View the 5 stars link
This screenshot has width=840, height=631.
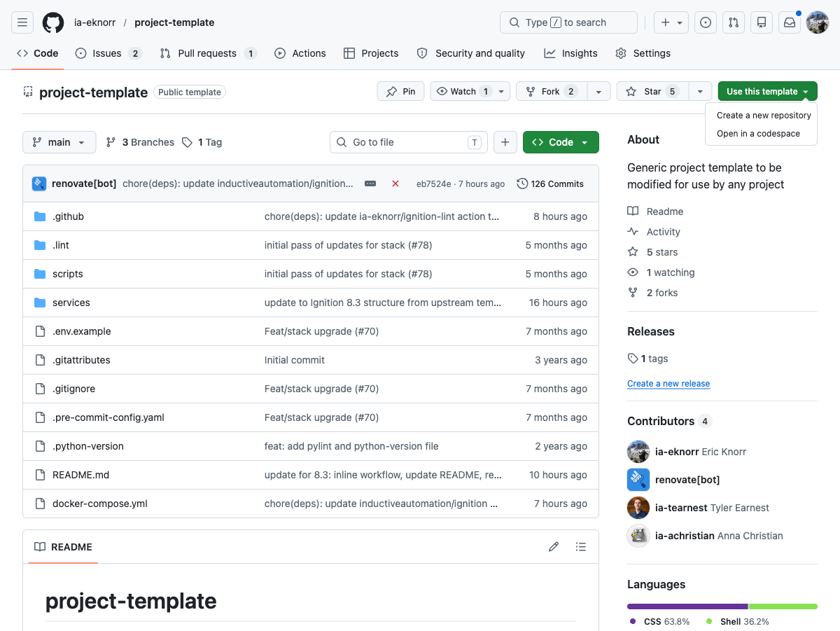tap(652, 252)
